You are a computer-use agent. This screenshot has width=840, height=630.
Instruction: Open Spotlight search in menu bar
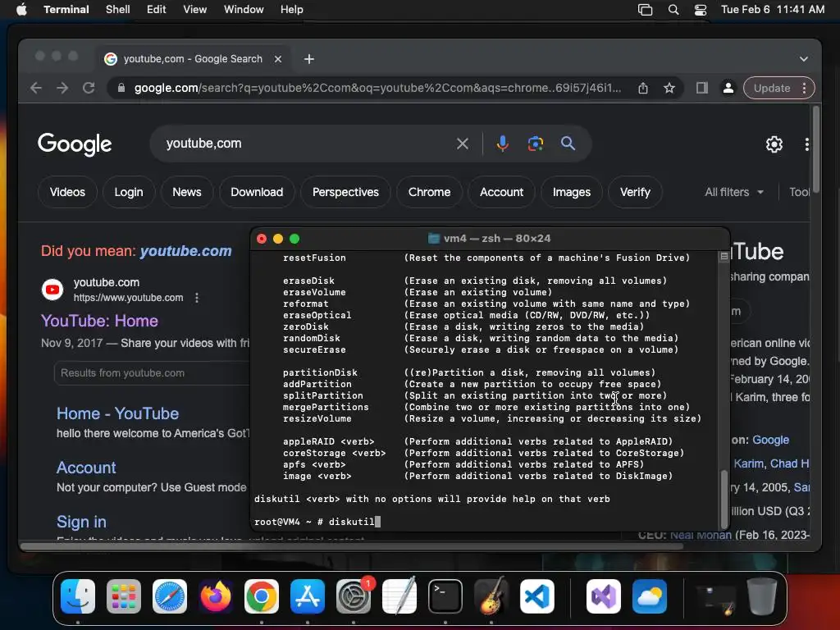pos(673,10)
